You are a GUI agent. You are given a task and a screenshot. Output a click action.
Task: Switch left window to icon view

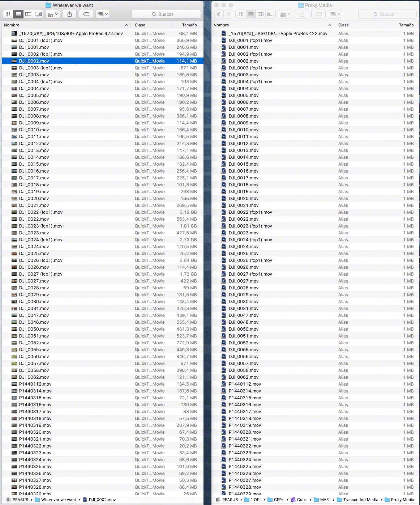click(x=8, y=14)
